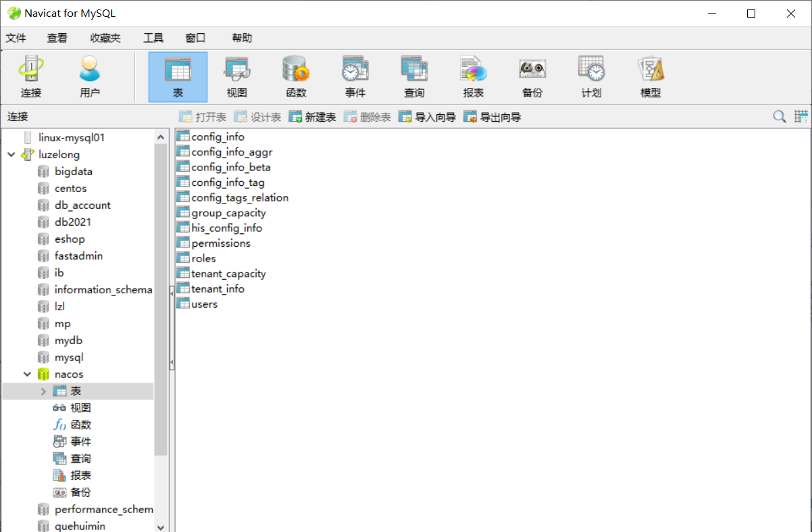Select the mydb database
812x532 pixels.
coord(68,341)
